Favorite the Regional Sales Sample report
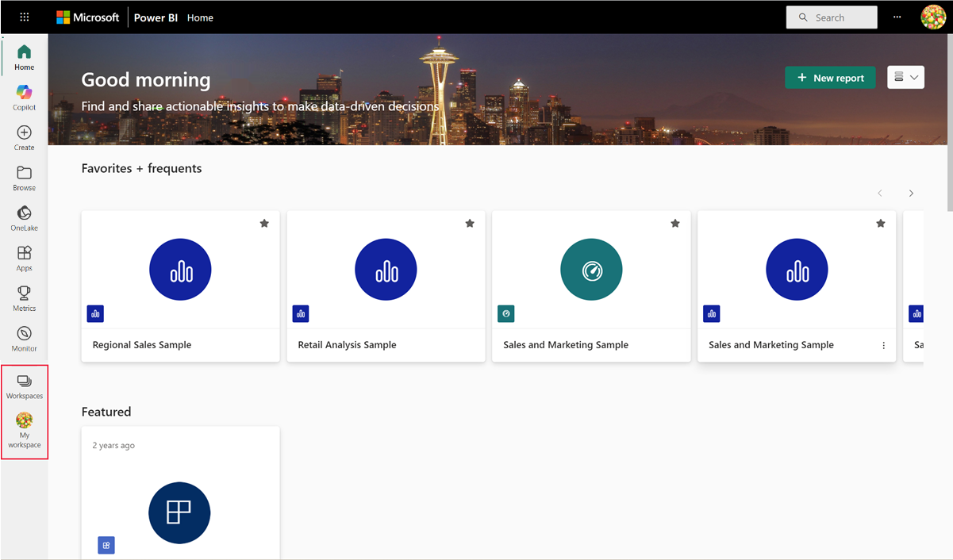 point(264,223)
